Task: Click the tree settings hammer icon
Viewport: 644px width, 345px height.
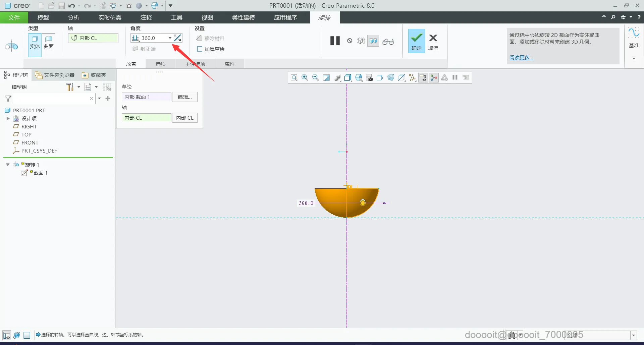Action: (x=70, y=87)
